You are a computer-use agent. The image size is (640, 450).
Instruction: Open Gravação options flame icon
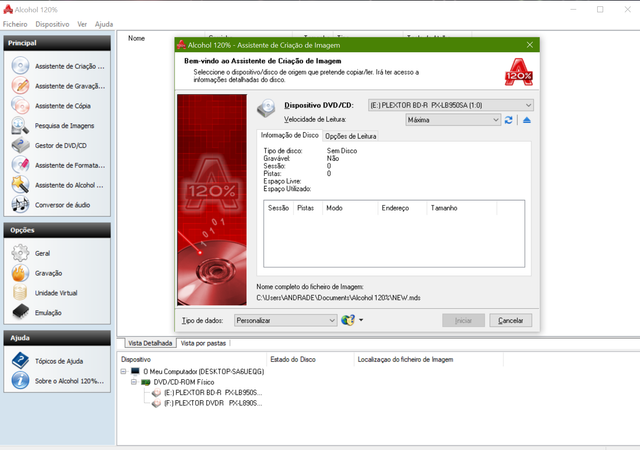click(x=20, y=273)
